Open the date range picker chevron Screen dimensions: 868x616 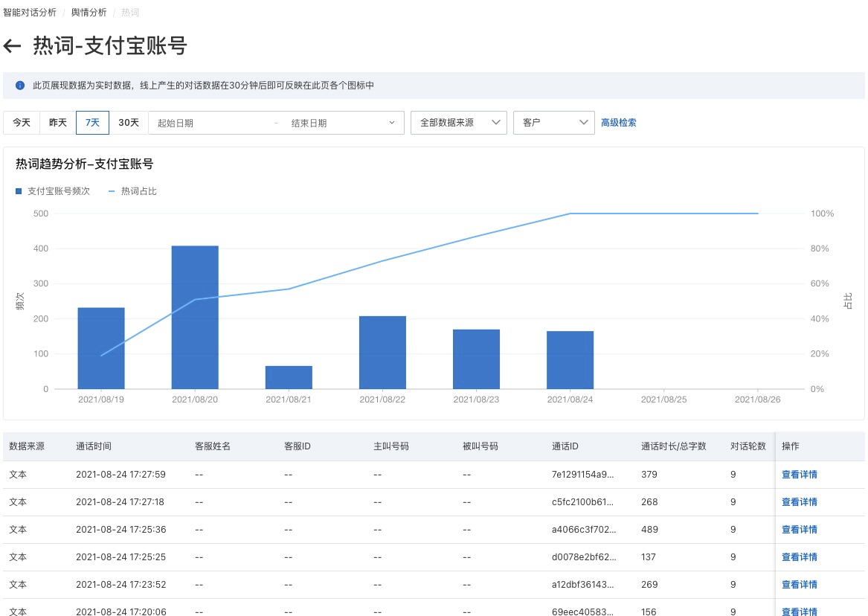392,123
